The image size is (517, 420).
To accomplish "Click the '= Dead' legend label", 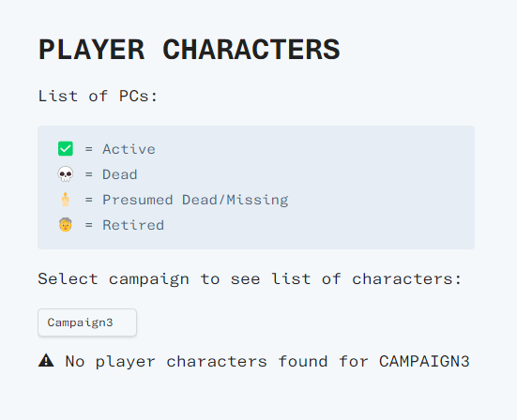I will 111,174.
